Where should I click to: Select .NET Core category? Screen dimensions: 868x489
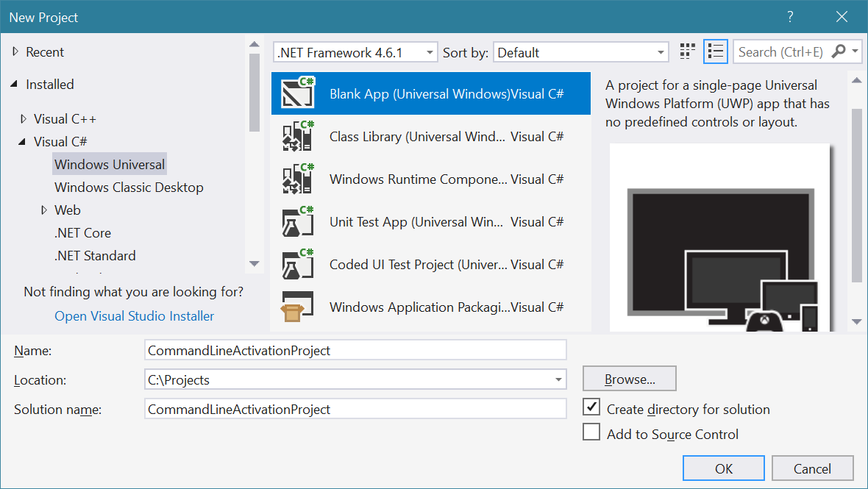click(82, 233)
